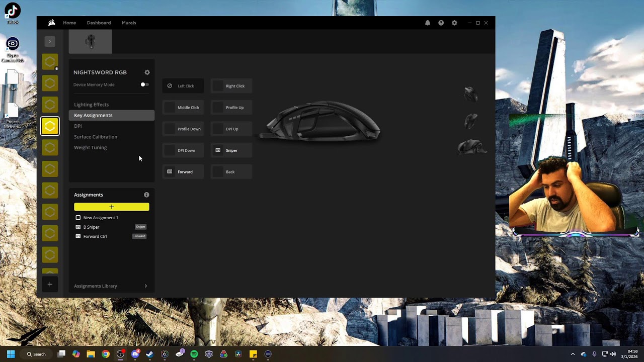
Task: Select the Profile Down key button
Action: pos(183,129)
